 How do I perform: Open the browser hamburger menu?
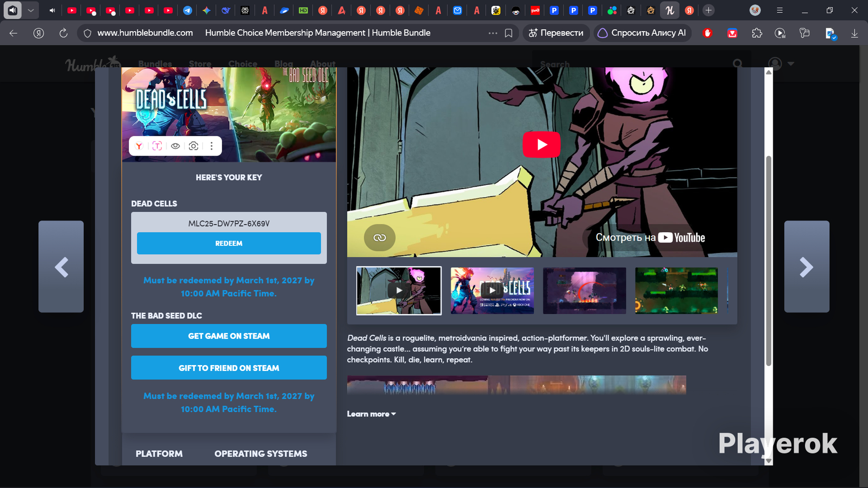coord(780,10)
